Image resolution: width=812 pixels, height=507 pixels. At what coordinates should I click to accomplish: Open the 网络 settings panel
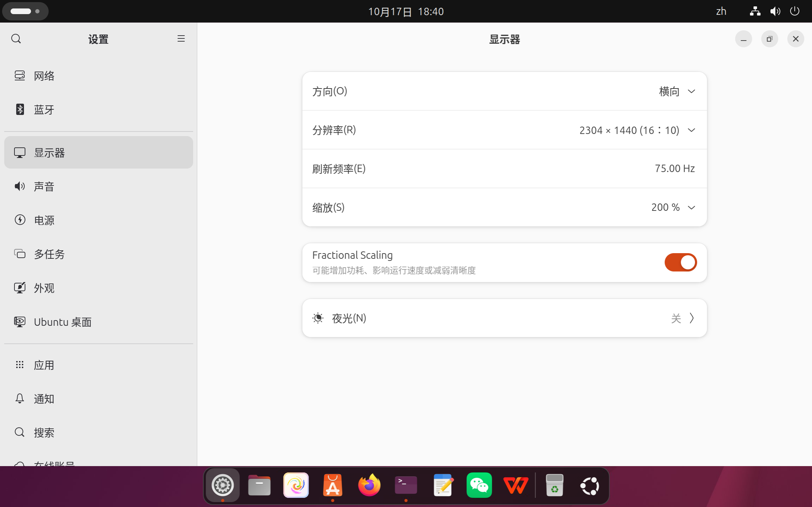99,76
